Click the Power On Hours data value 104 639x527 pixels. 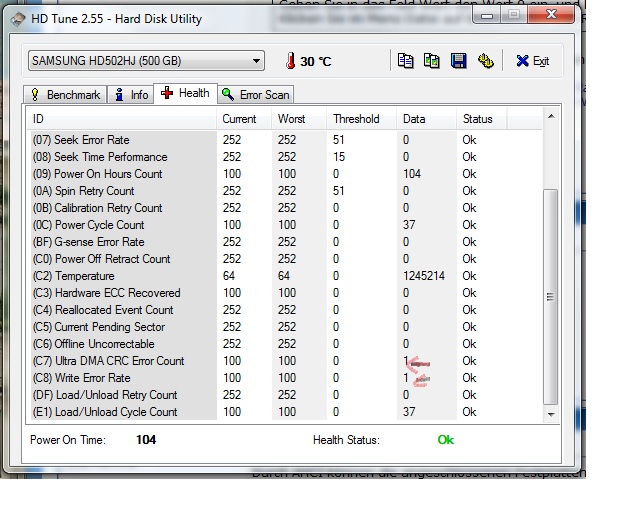pyautogui.click(x=412, y=174)
